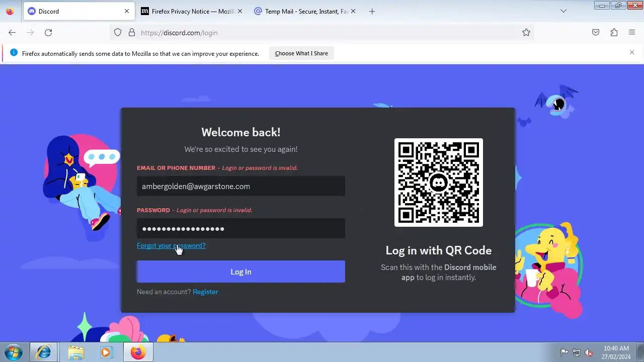Show site info via padlock icon

pos(132,33)
